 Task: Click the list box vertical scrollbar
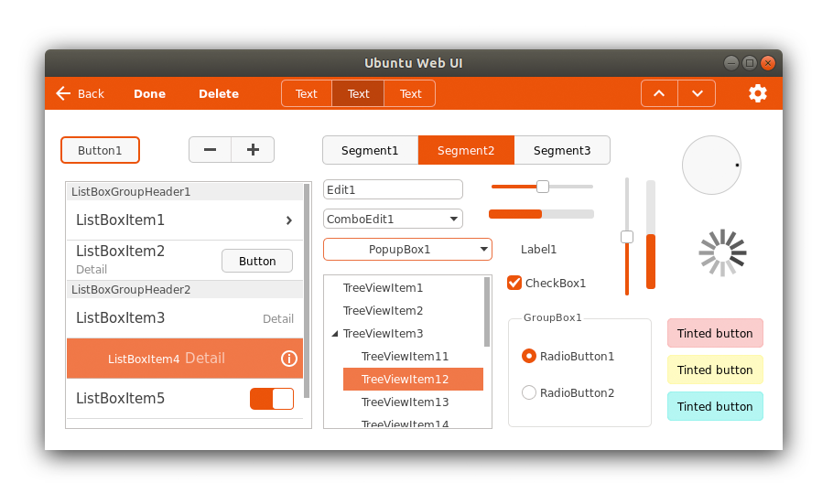(x=307, y=291)
